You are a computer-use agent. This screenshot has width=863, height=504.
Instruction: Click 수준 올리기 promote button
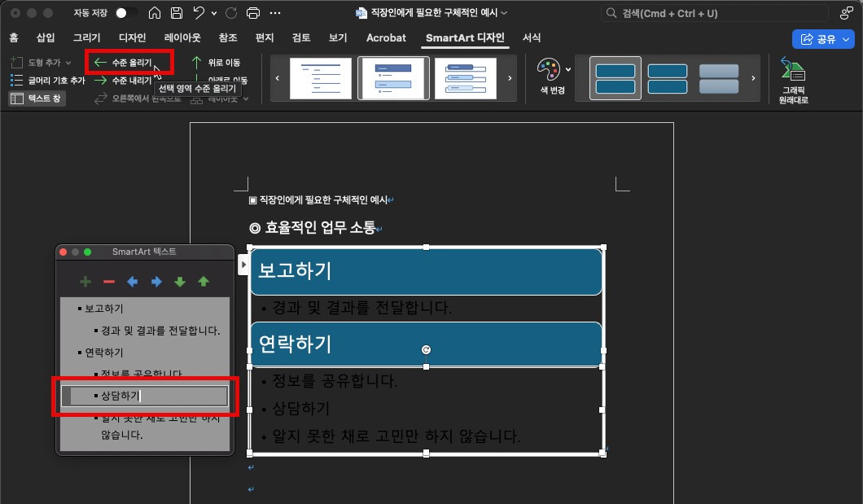(x=124, y=62)
